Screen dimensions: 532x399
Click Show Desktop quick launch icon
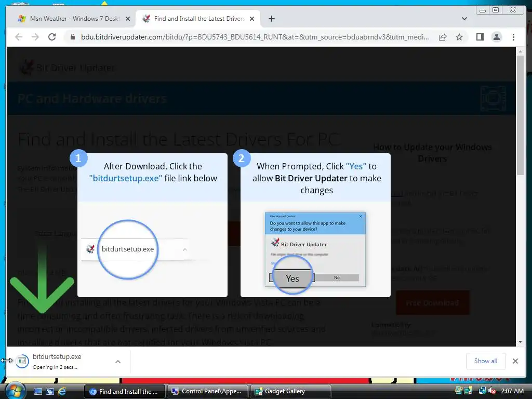(37, 392)
